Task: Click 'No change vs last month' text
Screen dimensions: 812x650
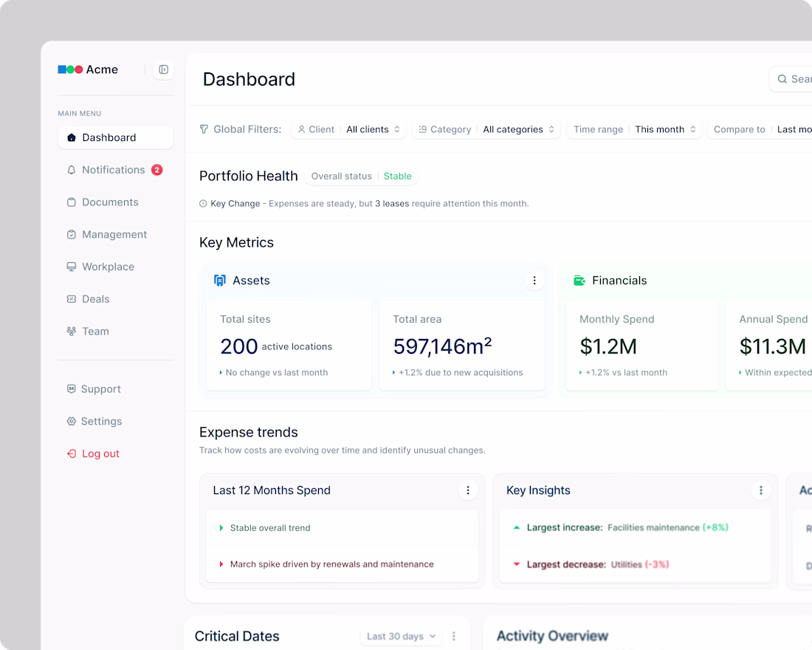Action: click(x=277, y=373)
